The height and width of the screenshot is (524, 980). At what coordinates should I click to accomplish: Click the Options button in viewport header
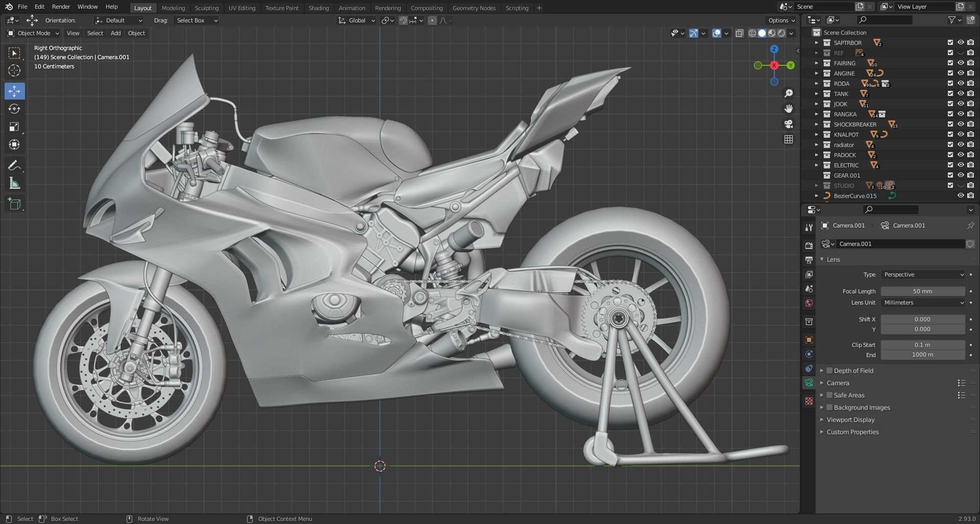tap(781, 20)
